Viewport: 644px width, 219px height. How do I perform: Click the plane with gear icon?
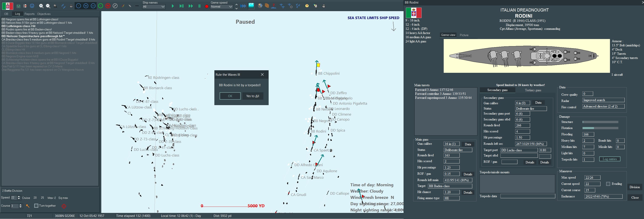click(x=290, y=6)
